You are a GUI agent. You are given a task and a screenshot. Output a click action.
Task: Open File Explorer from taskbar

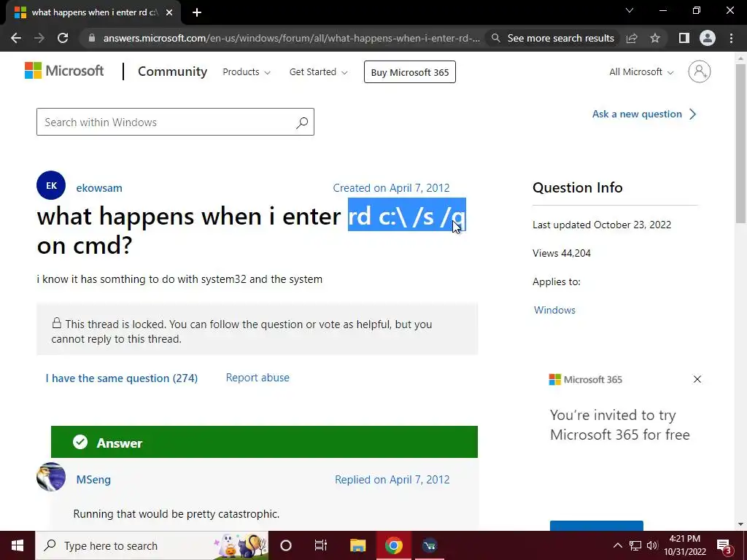[357, 545]
